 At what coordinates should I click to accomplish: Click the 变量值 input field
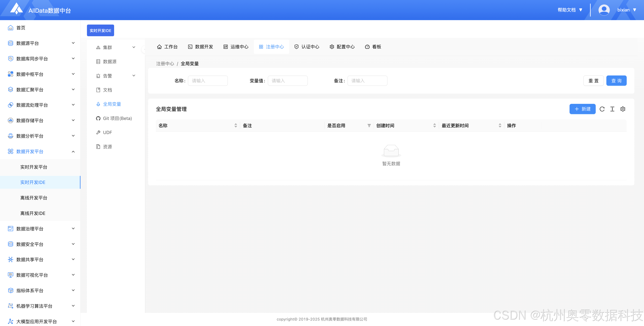coord(288,81)
